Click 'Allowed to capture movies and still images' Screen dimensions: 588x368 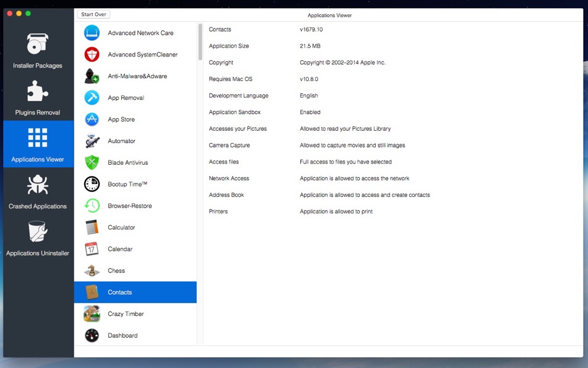[352, 145]
